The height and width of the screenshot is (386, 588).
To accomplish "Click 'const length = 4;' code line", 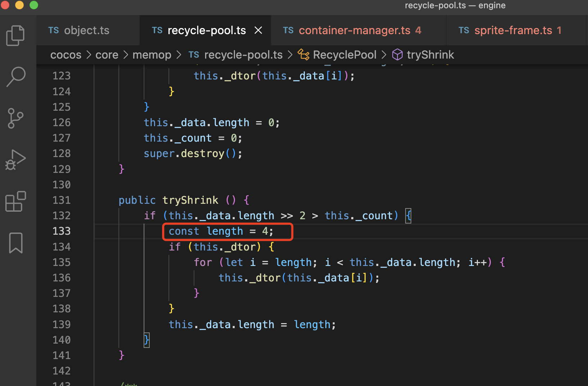I will click(221, 231).
